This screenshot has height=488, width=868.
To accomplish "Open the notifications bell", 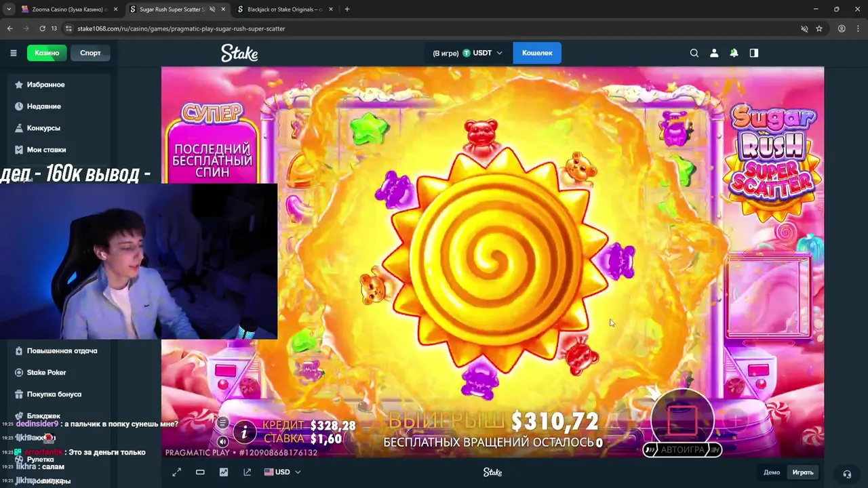I will 734,53.
